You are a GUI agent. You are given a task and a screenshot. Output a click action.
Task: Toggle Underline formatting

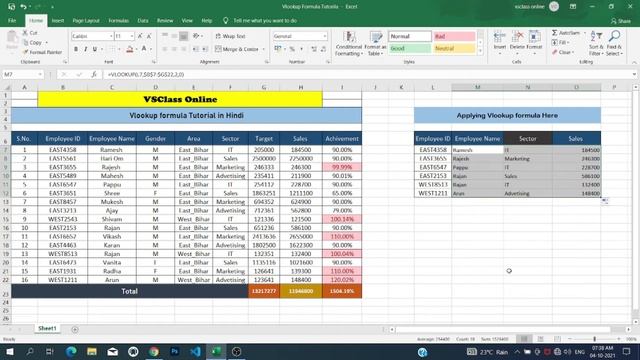tap(95, 49)
